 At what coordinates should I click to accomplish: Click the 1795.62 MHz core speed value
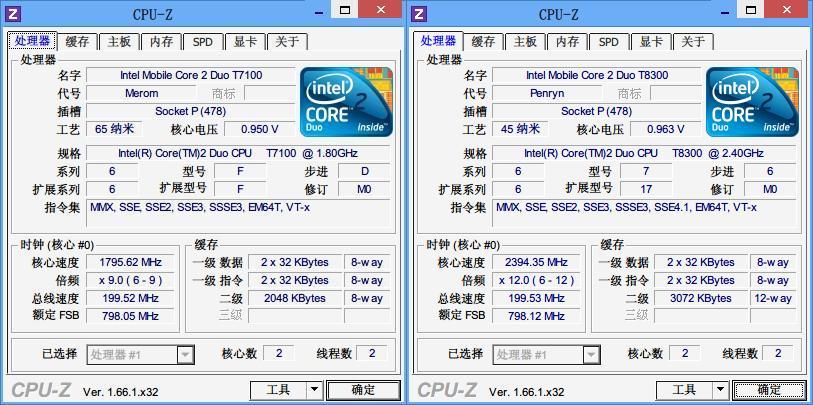click(x=130, y=262)
